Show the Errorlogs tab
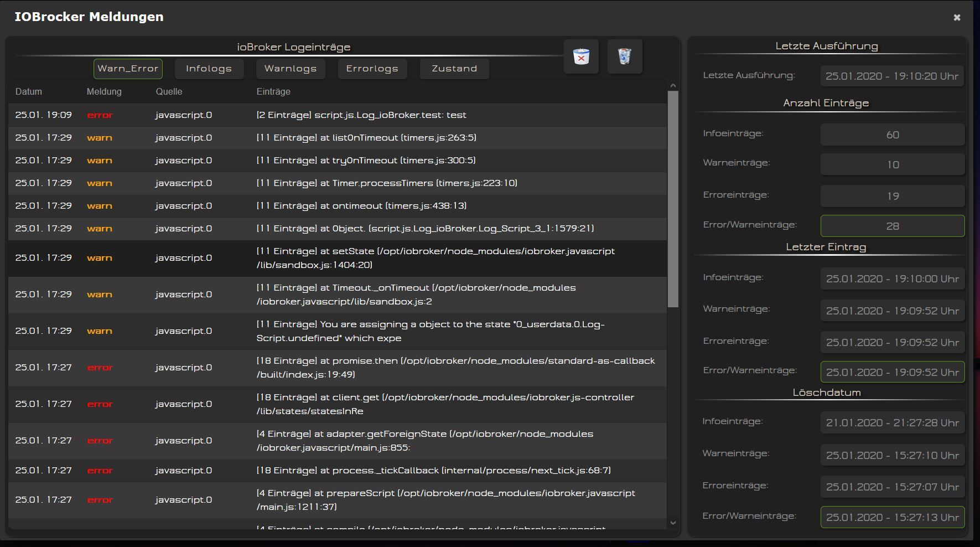The image size is (980, 547). tap(372, 69)
